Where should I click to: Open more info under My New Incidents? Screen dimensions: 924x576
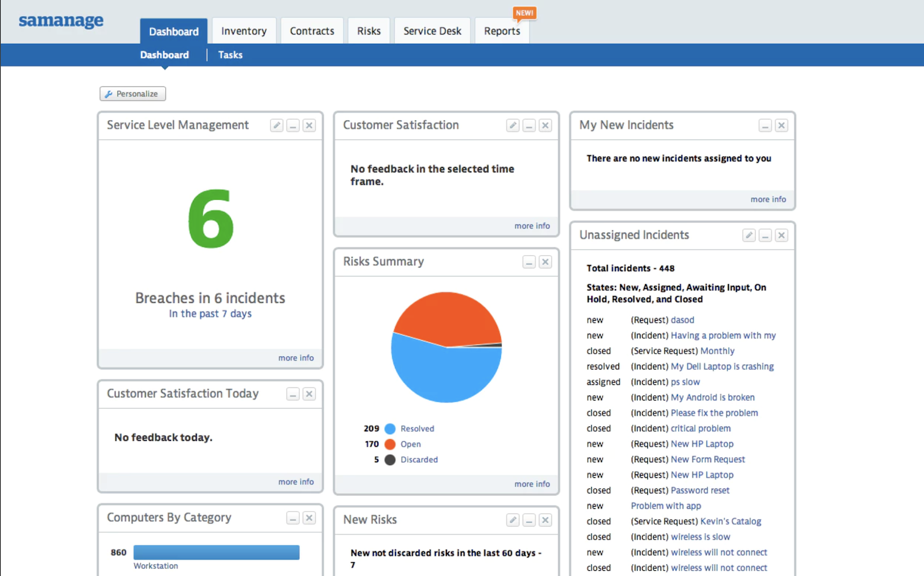769,199
